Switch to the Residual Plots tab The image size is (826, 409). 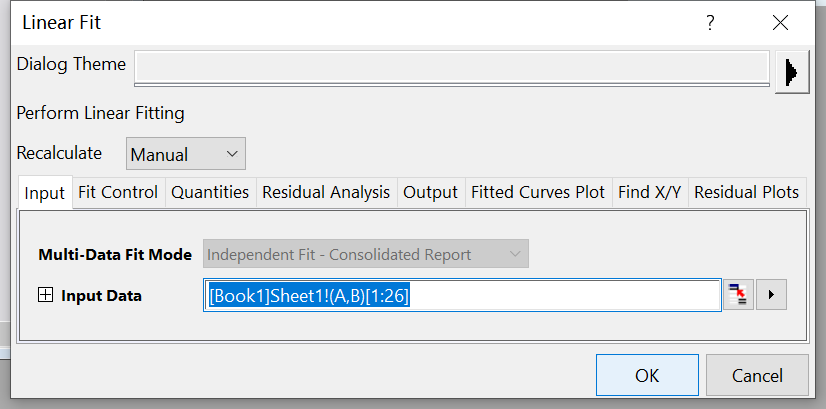click(747, 192)
